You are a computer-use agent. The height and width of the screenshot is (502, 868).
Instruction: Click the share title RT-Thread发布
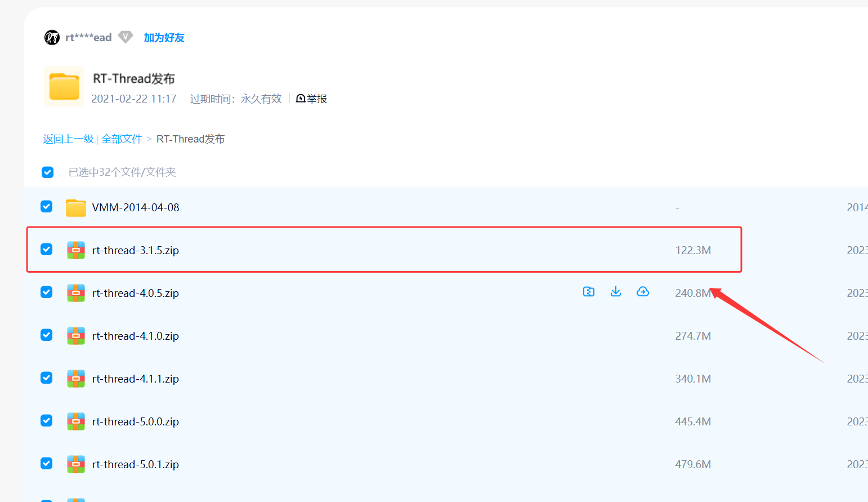[x=134, y=78]
